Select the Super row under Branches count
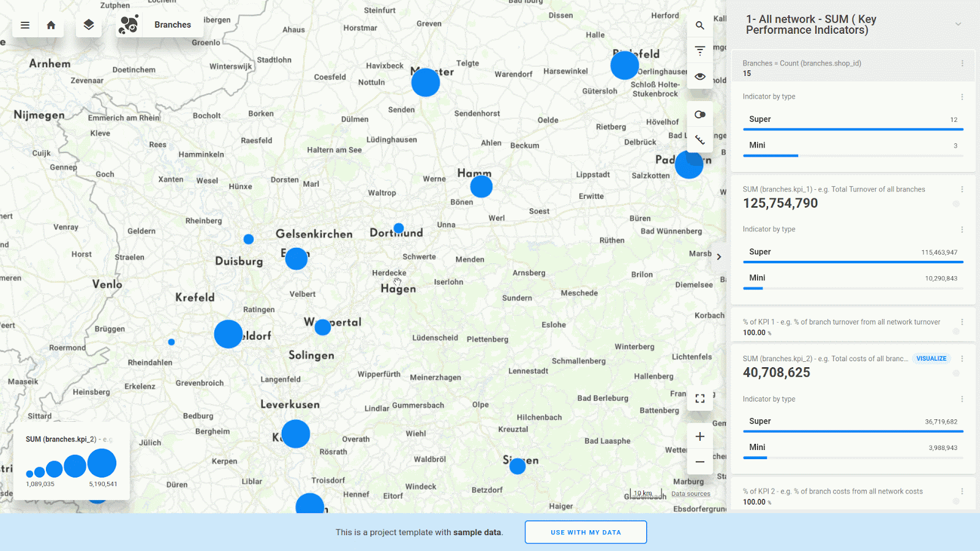This screenshot has height=551, width=980. click(x=853, y=120)
